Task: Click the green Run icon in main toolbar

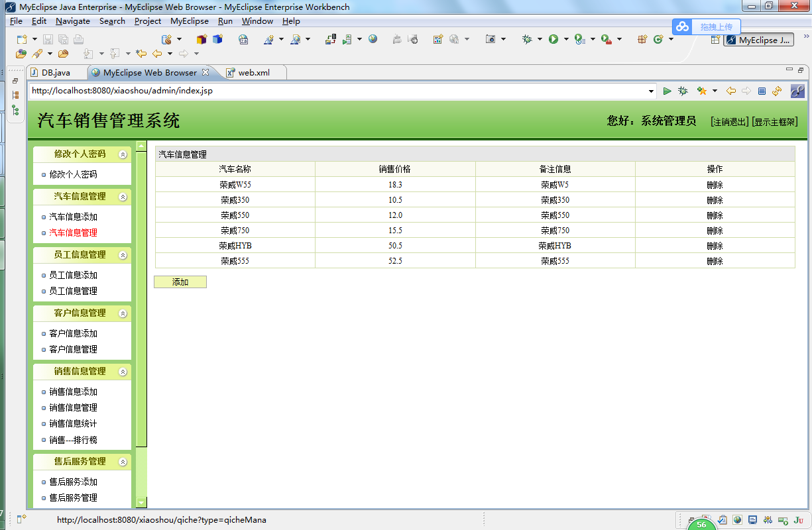Action: (x=553, y=40)
